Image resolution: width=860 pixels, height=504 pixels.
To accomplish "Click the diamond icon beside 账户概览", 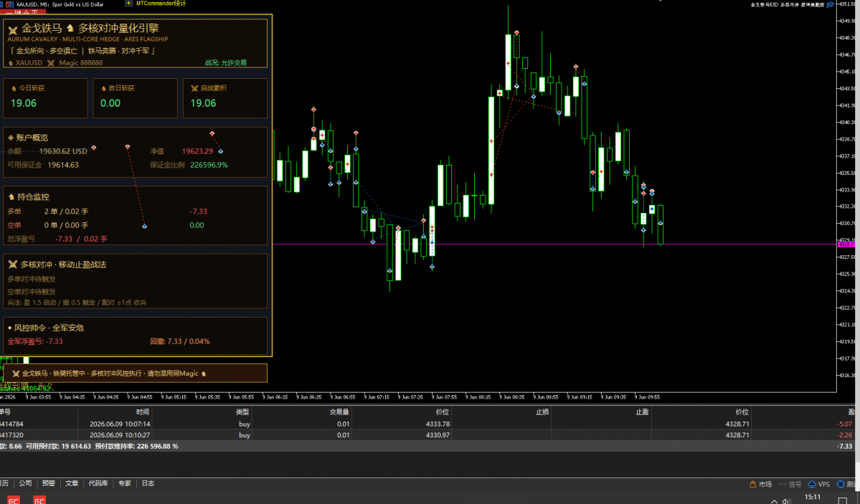I will [11, 138].
